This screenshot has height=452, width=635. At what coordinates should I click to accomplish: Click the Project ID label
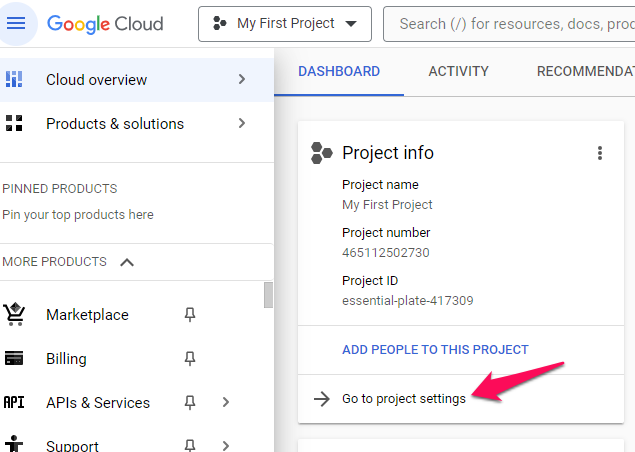[x=370, y=281]
